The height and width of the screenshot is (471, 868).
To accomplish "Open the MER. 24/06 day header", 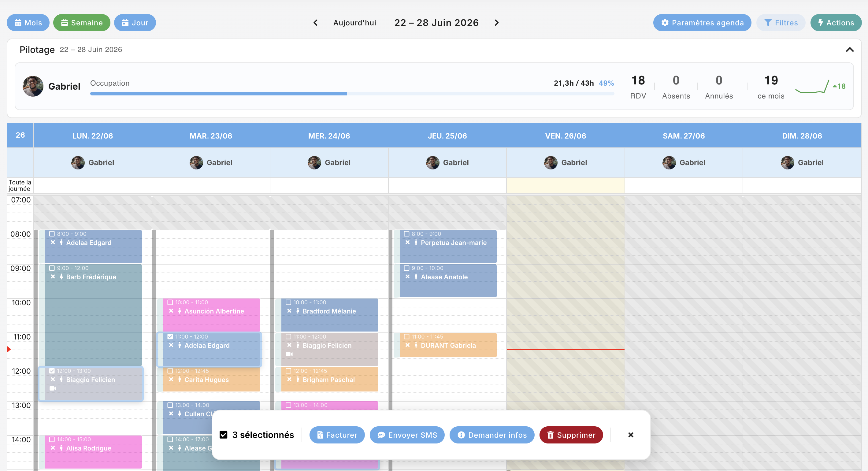I will 329,136.
